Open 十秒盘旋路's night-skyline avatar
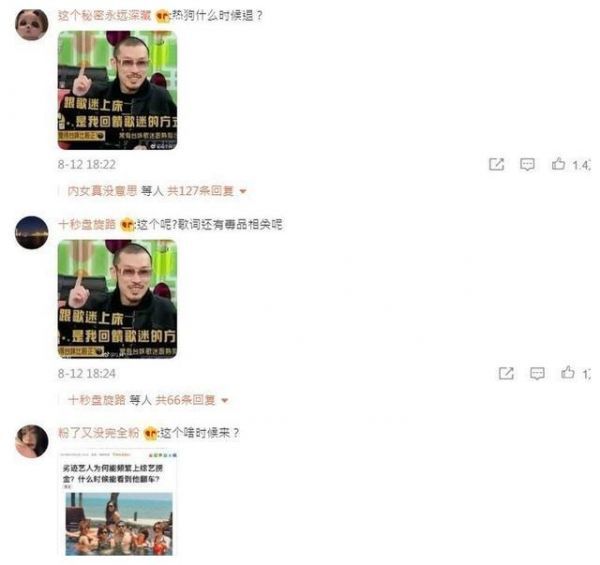Image resolution: width=600 pixels, height=565 pixels. (x=31, y=232)
